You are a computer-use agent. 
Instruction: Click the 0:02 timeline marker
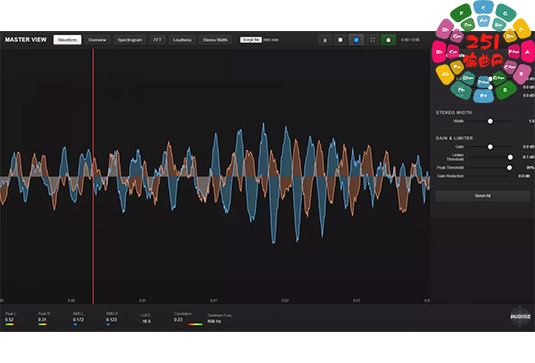(285, 301)
